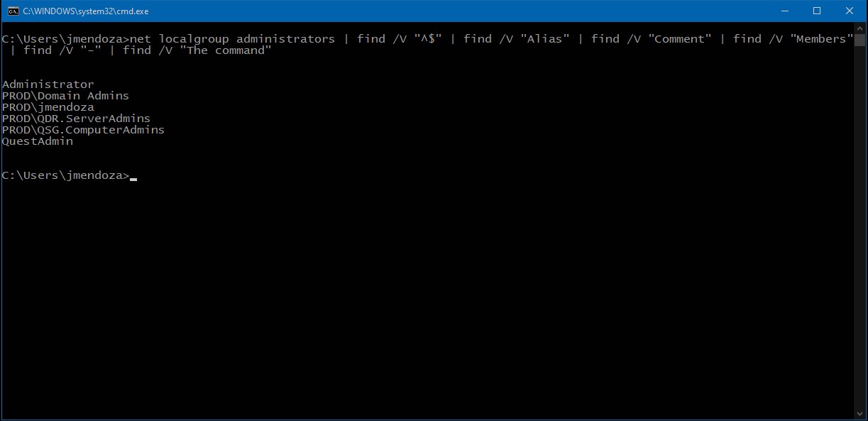Click the find /V "The command" text

point(197,50)
